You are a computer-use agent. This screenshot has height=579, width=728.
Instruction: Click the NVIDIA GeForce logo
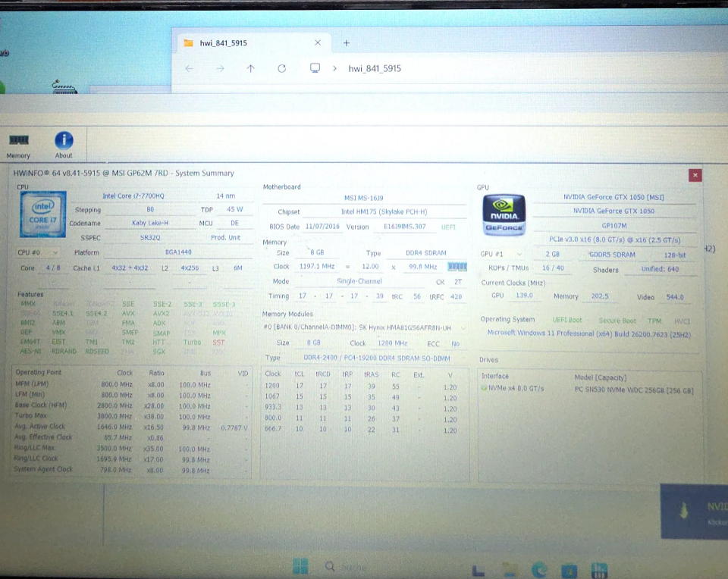click(504, 214)
